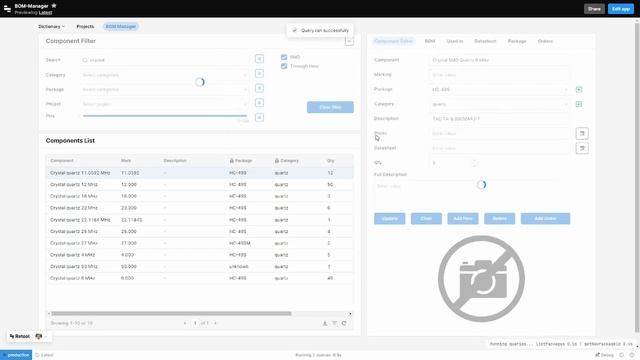640x360 pixels.
Task: Expand the Dictionary menu
Action: tap(51, 27)
